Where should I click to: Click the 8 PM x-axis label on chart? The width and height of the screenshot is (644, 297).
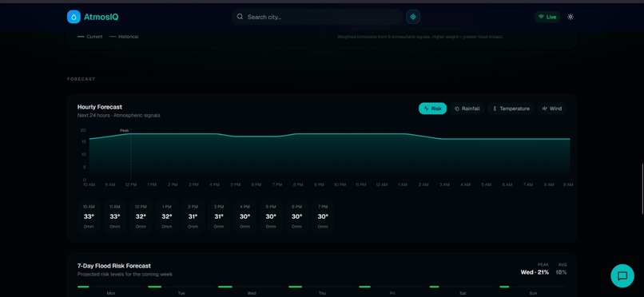coord(298,185)
